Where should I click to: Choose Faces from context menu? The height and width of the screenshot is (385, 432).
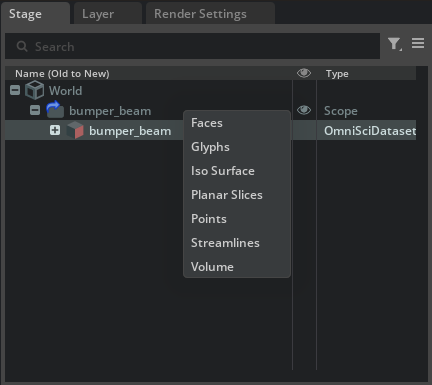(x=237, y=123)
